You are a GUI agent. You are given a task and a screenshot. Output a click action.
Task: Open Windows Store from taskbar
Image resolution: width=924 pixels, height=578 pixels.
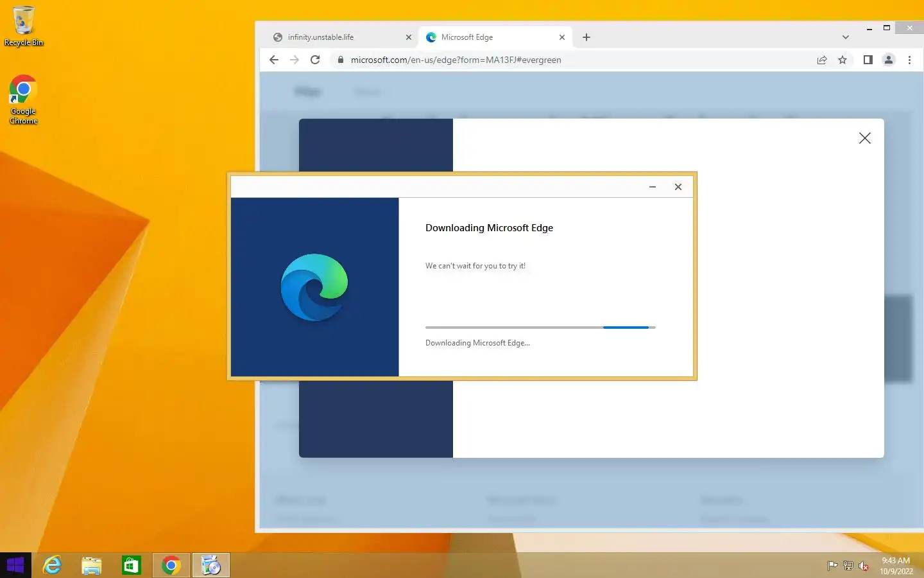[132, 565]
